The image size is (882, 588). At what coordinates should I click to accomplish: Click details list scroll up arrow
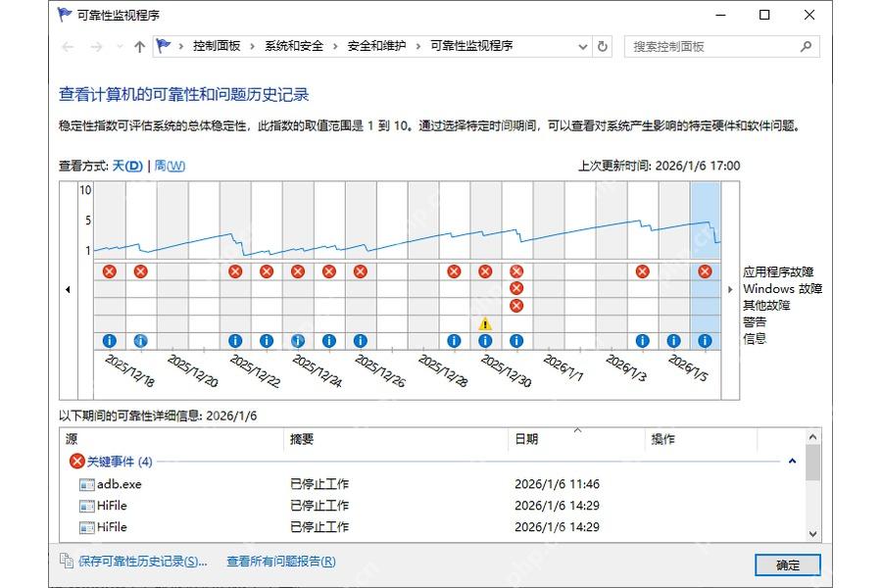pyautogui.click(x=812, y=437)
